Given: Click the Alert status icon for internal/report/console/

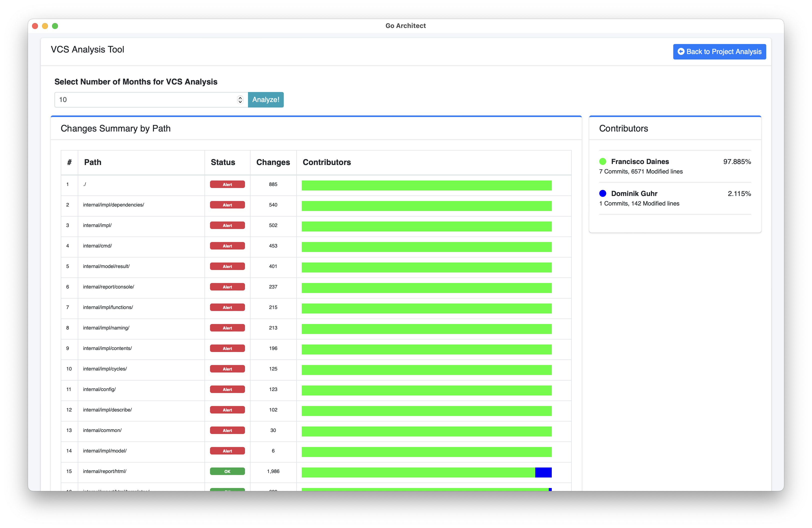Looking at the screenshot, I should click(x=227, y=286).
